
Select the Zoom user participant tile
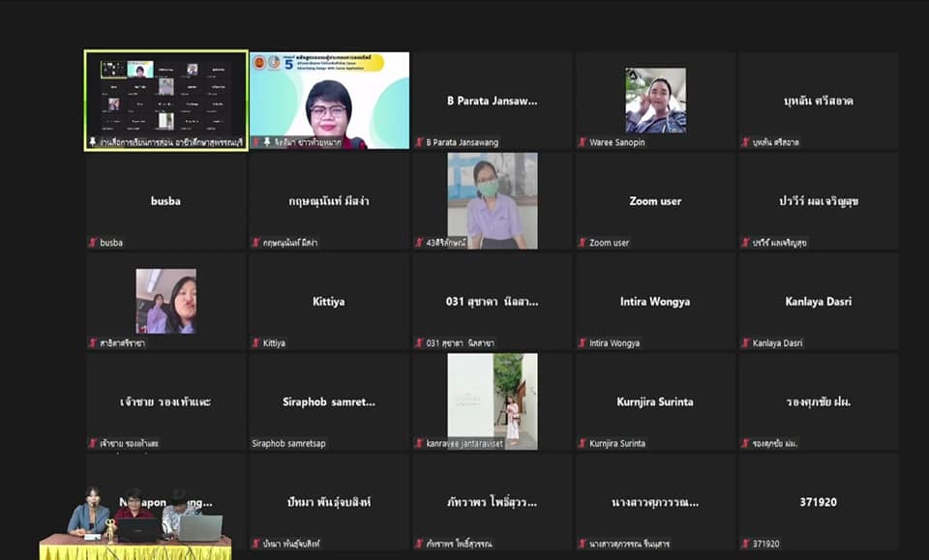coord(656,200)
